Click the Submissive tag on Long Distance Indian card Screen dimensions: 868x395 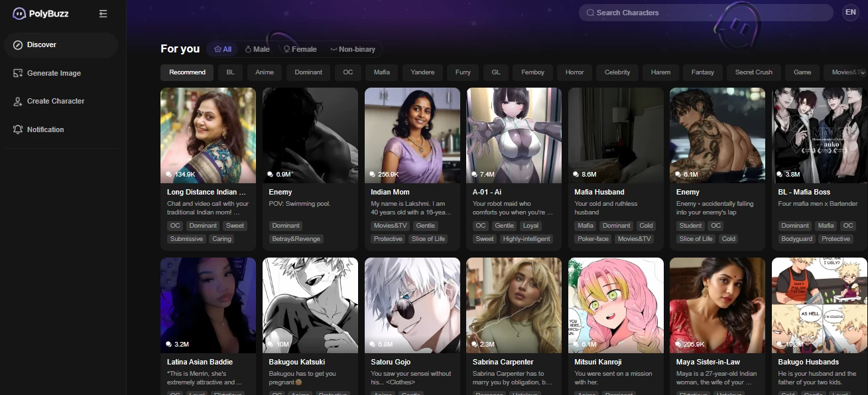186,239
